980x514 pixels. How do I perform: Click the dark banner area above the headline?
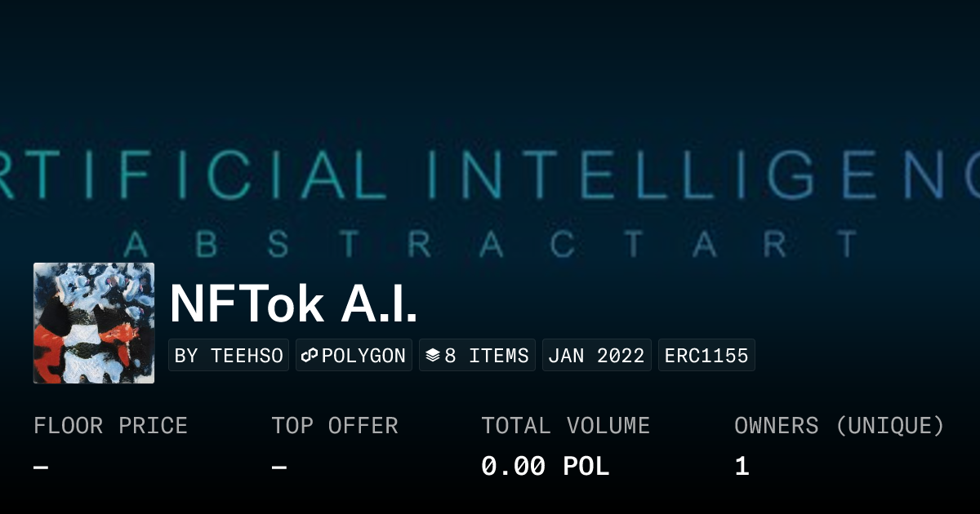tap(490, 57)
